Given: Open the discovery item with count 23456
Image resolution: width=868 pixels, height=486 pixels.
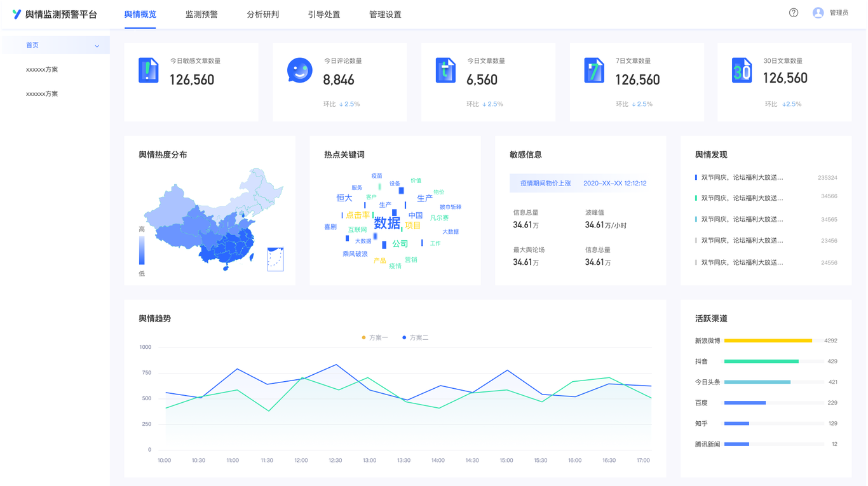Looking at the screenshot, I should tap(766, 241).
